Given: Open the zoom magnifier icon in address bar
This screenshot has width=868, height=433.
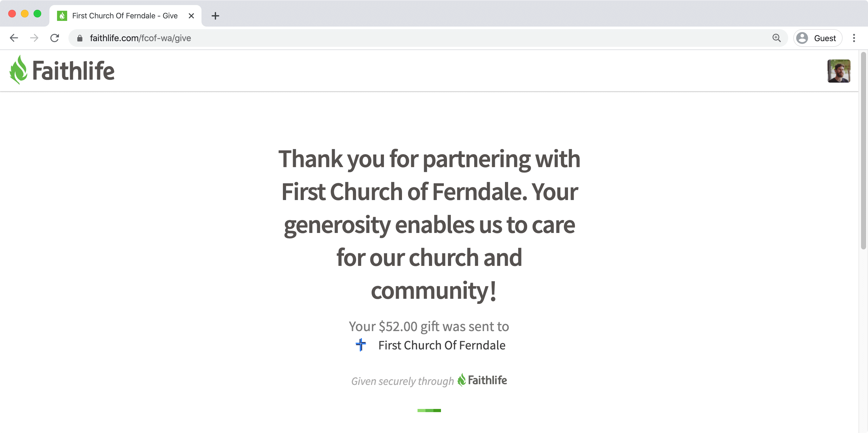Looking at the screenshot, I should pos(776,38).
